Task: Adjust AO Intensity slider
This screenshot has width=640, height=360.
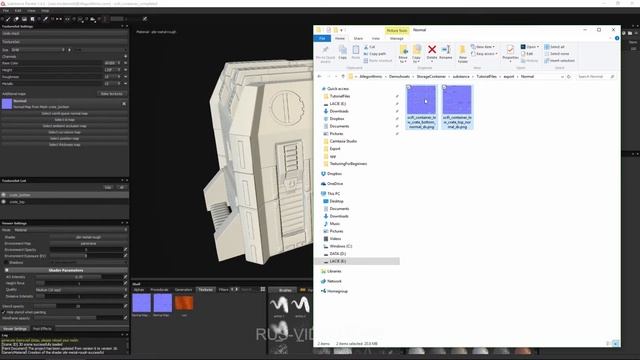Action: [x=78, y=277]
